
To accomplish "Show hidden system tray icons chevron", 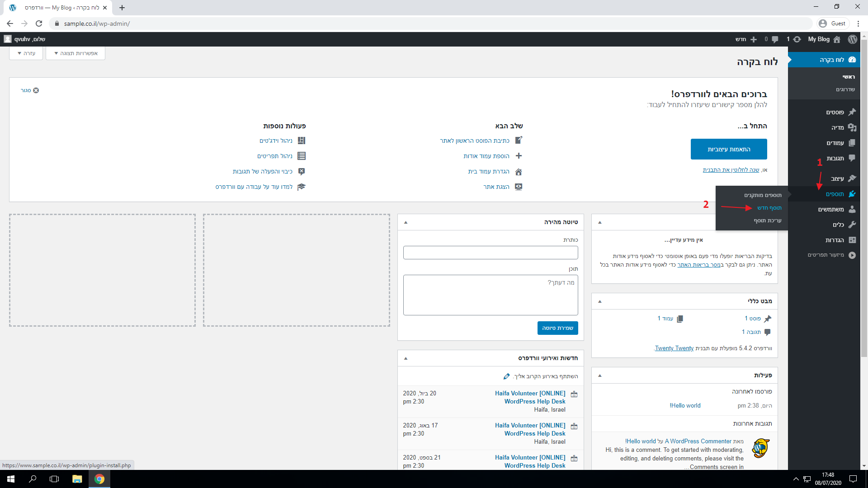I will [x=796, y=479].
